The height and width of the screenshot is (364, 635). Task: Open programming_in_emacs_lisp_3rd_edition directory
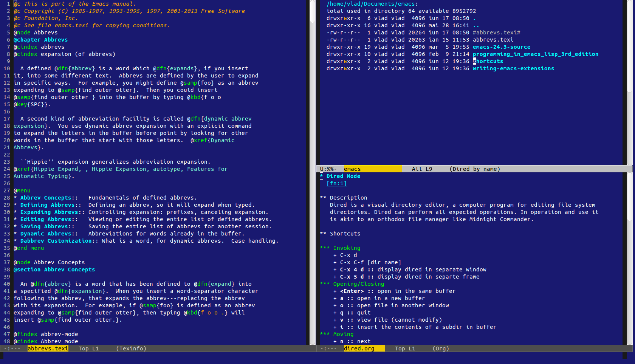535,54
